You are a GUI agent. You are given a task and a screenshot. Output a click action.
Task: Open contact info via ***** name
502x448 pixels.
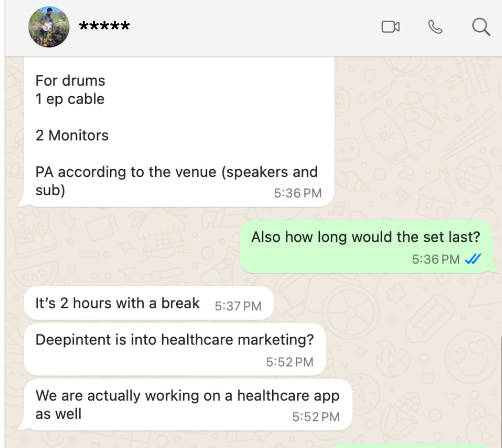click(x=105, y=26)
